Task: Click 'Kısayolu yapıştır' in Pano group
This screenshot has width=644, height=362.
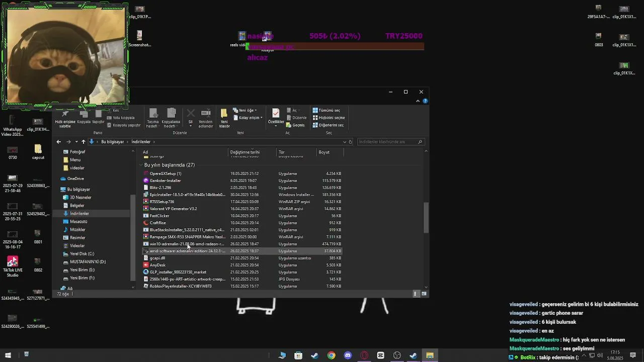Action: click(x=124, y=125)
